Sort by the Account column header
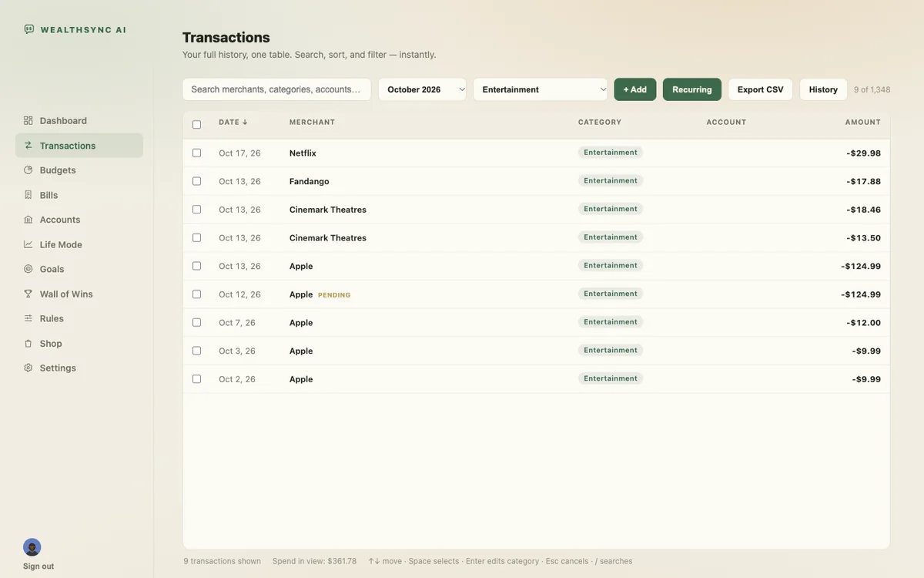 tap(726, 123)
